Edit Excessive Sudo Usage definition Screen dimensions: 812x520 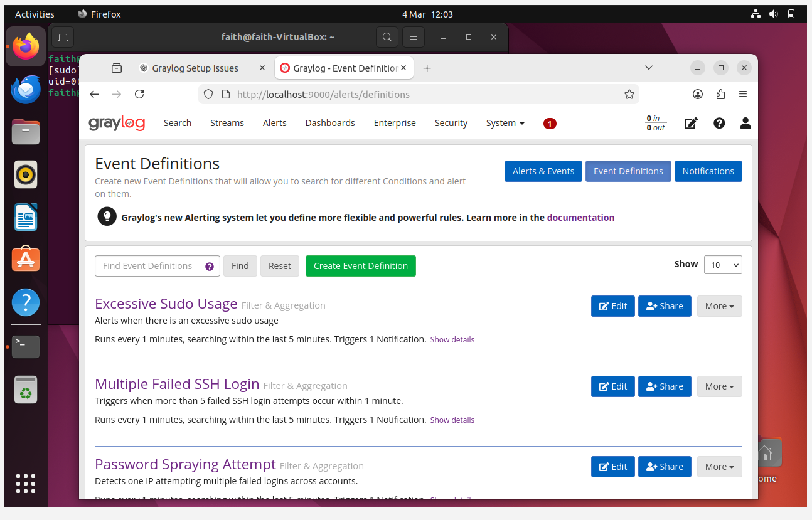pyautogui.click(x=613, y=306)
